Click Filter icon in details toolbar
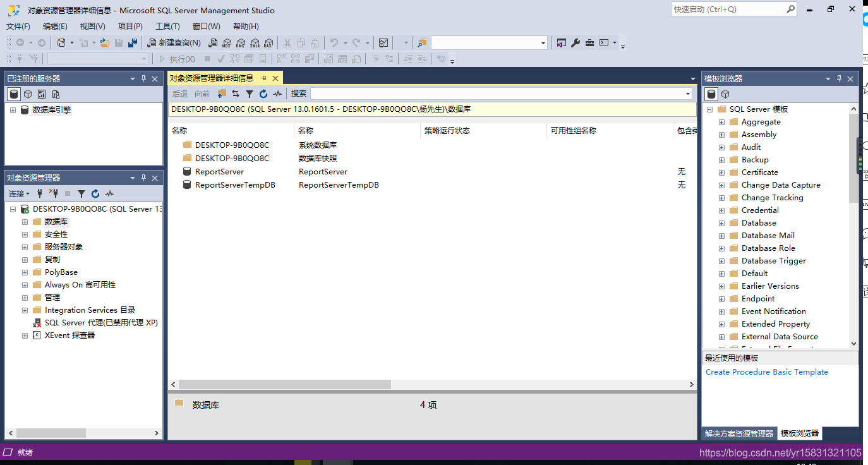 [x=249, y=94]
